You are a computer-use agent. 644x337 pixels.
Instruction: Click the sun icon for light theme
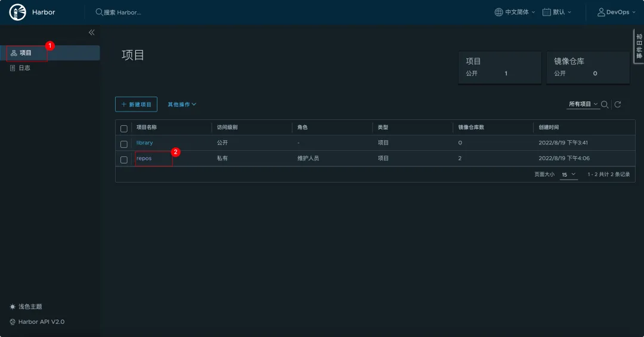(13, 307)
